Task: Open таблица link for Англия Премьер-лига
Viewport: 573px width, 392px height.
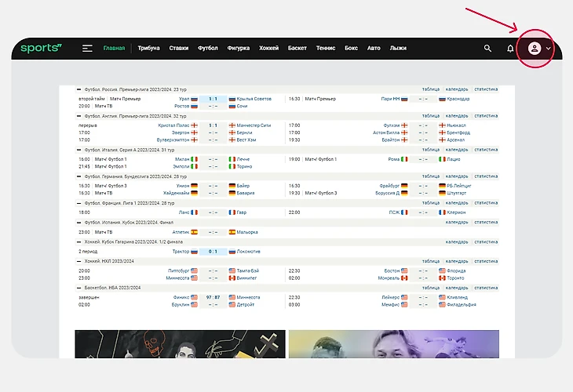Action: coord(431,116)
